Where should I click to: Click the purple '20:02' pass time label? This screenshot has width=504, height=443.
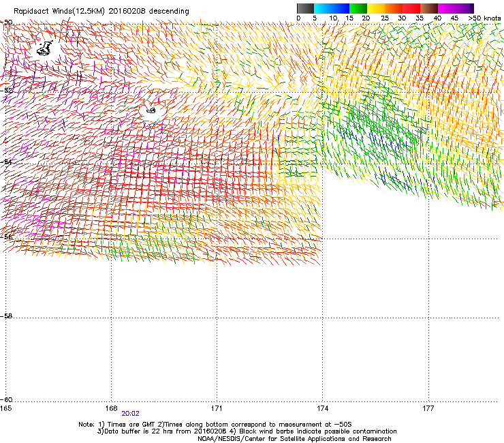click(x=131, y=414)
